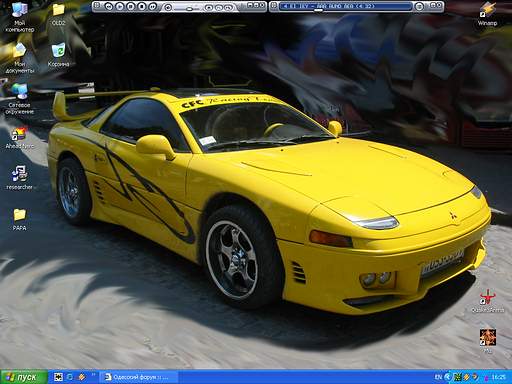Select the Корзина recycle bin icon
512x384 pixels.
58,55
